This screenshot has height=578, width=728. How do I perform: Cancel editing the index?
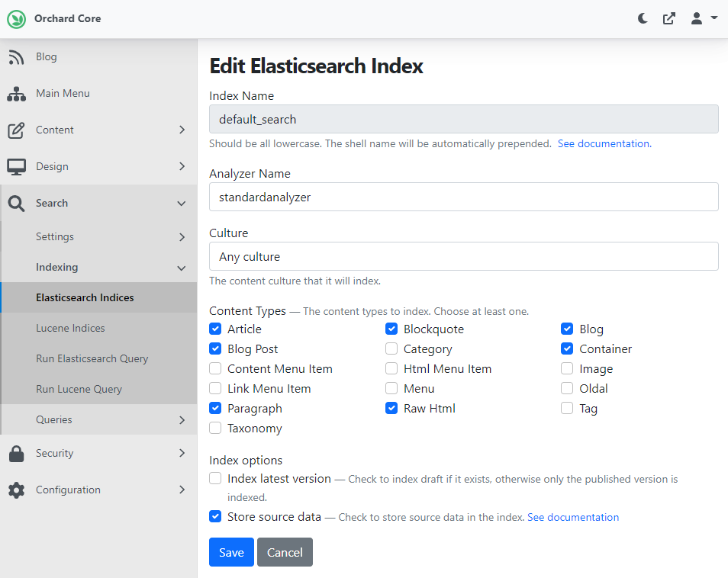[285, 553]
